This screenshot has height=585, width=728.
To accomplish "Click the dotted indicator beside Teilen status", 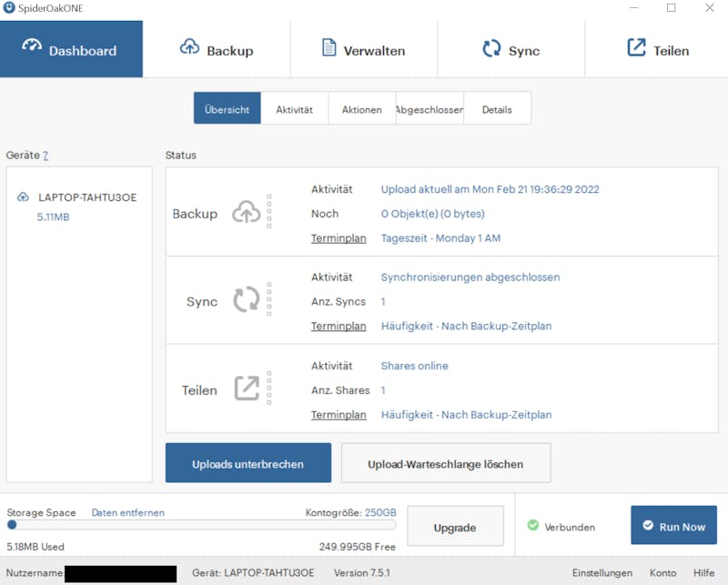I will click(x=269, y=388).
